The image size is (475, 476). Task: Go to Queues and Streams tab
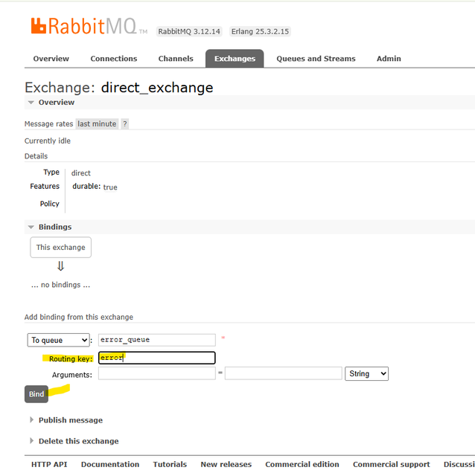click(316, 59)
